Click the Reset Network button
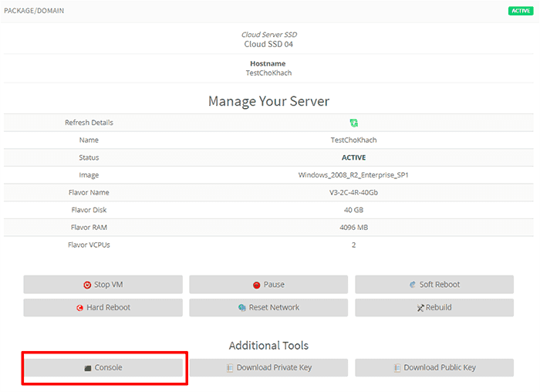Image resolution: width=540 pixels, height=392 pixels. coord(268,307)
